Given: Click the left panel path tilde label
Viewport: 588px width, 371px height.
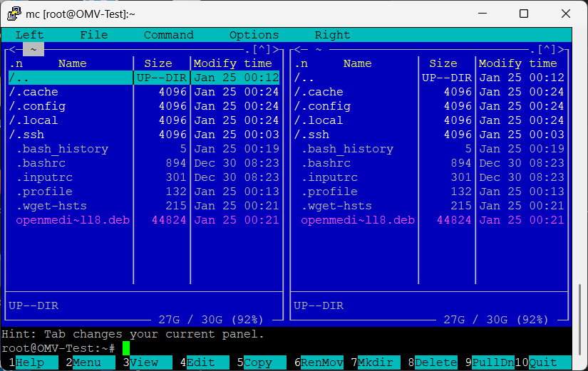Looking at the screenshot, I should [33, 49].
